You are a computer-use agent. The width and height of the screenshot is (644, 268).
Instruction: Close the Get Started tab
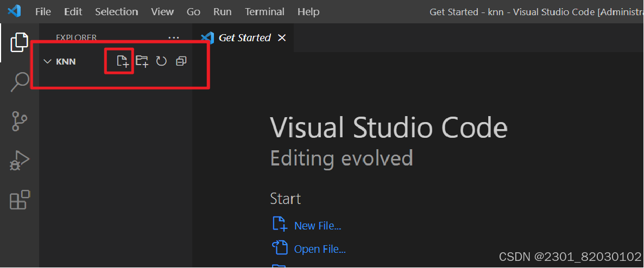tap(282, 38)
